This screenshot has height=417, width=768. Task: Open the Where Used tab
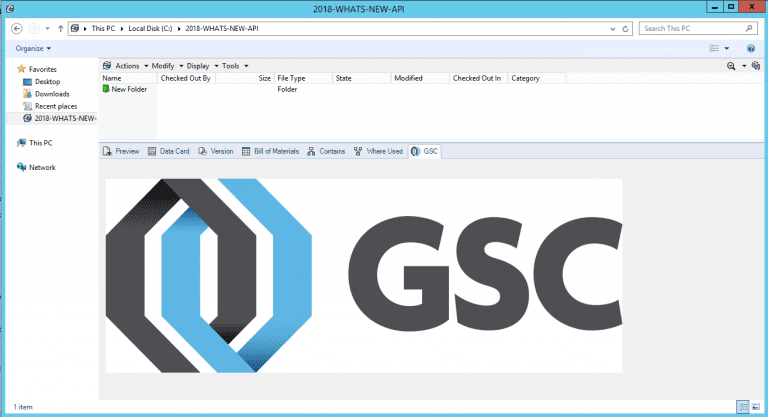click(378, 151)
